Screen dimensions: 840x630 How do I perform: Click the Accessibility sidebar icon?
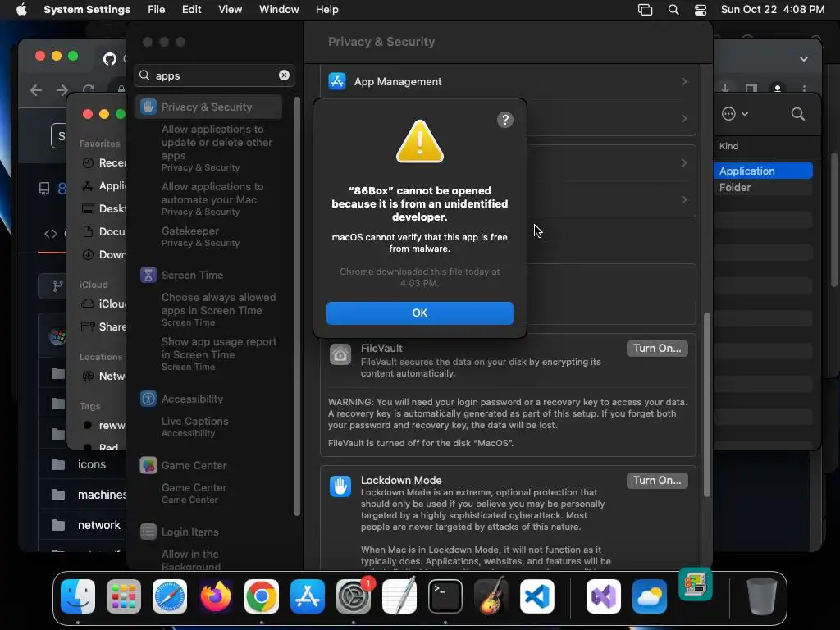click(148, 399)
